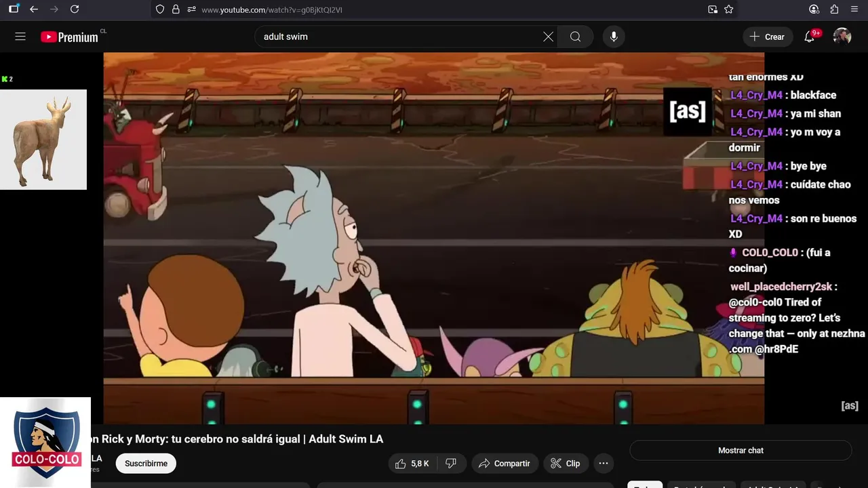Image resolution: width=868 pixels, height=488 pixels.
Task: Open the YouTube guide hamburger menu
Action: [x=20, y=37]
